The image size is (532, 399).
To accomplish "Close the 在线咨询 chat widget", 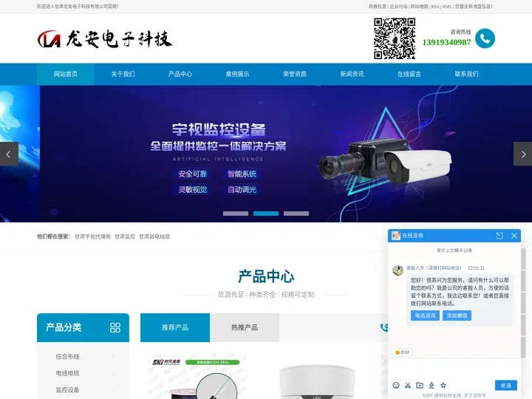I will (x=514, y=236).
